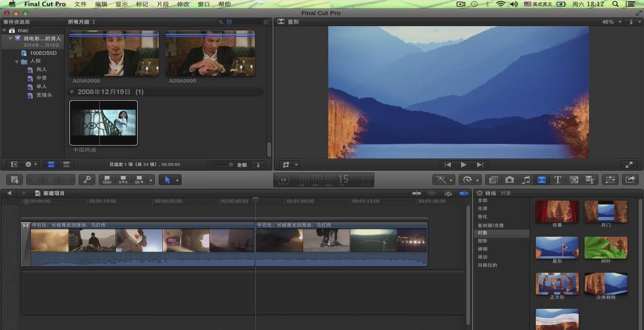Open the edit mode dropdown arrow
The image size is (644, 330).
point(151,180)
